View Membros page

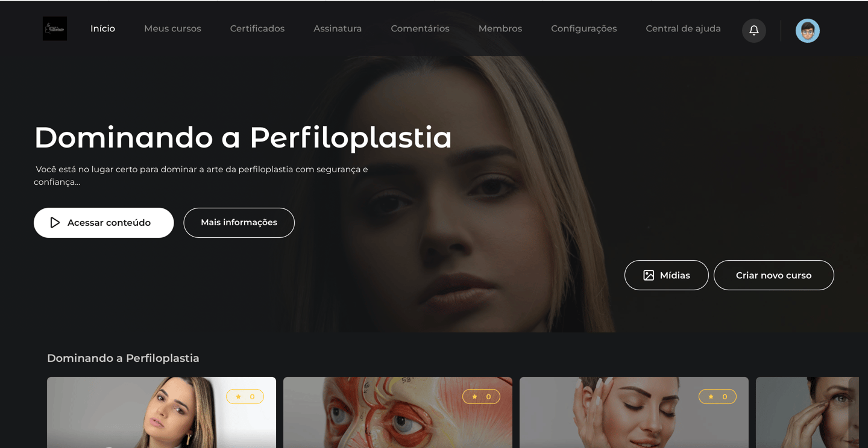click(x=500, y=28)
